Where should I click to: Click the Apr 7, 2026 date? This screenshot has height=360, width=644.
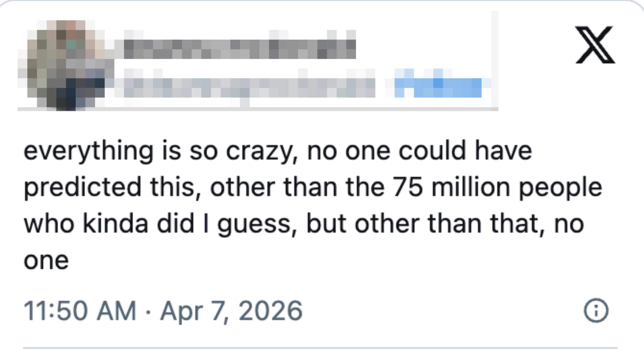231,310
